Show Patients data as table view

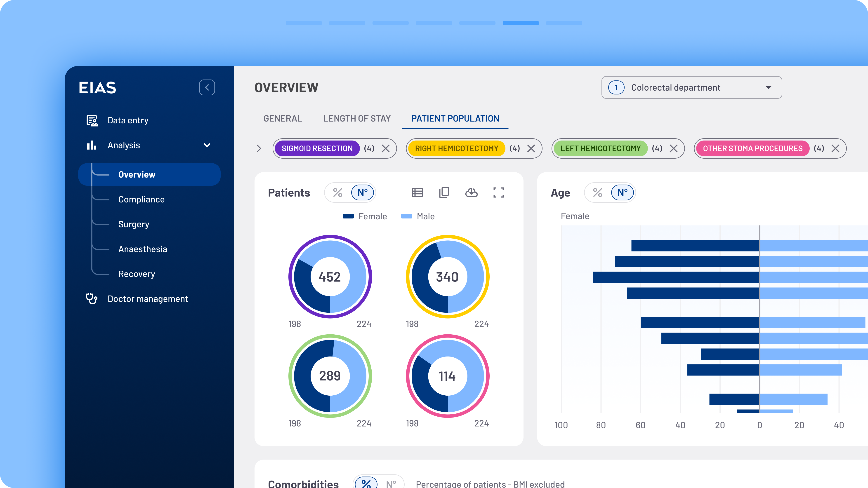coord(417,193)
